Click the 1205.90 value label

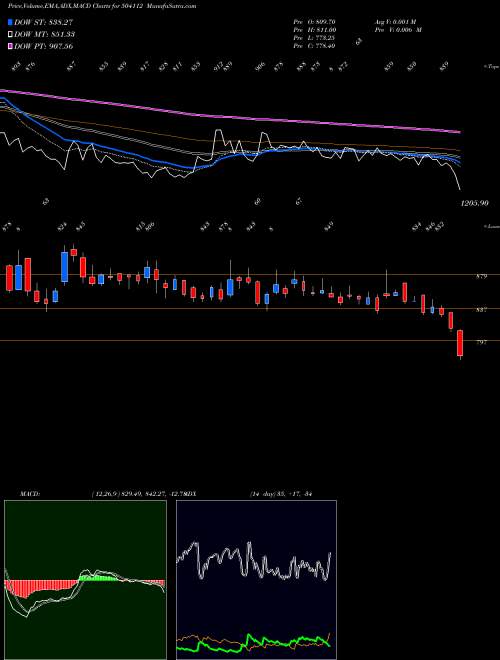click(475, 203)
